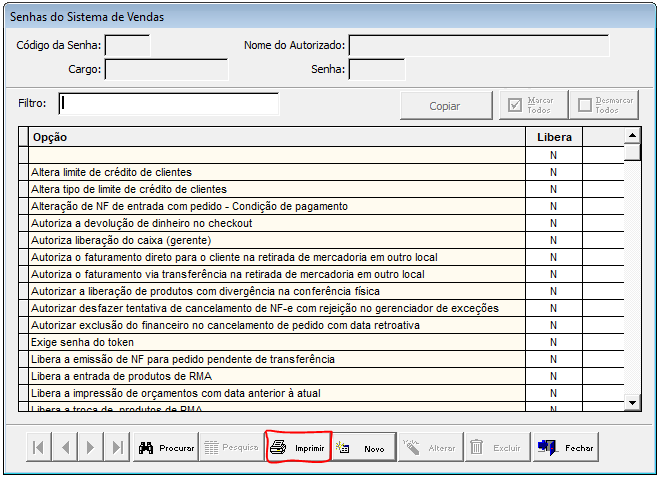Click the Procurar binoculars button
The height and width of the screenshot is (478, 660).
165,448
